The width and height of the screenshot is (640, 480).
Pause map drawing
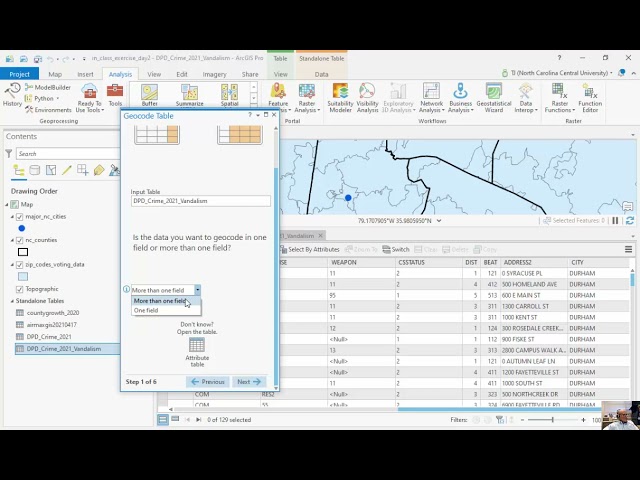(615, 221)
